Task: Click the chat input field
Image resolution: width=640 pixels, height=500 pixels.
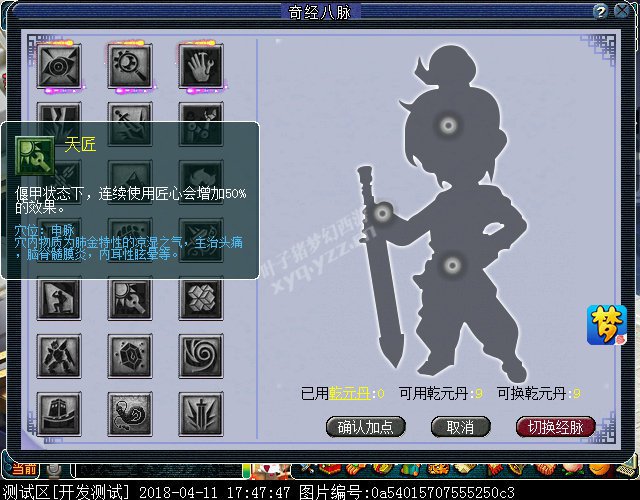Action: coord(157,471)
